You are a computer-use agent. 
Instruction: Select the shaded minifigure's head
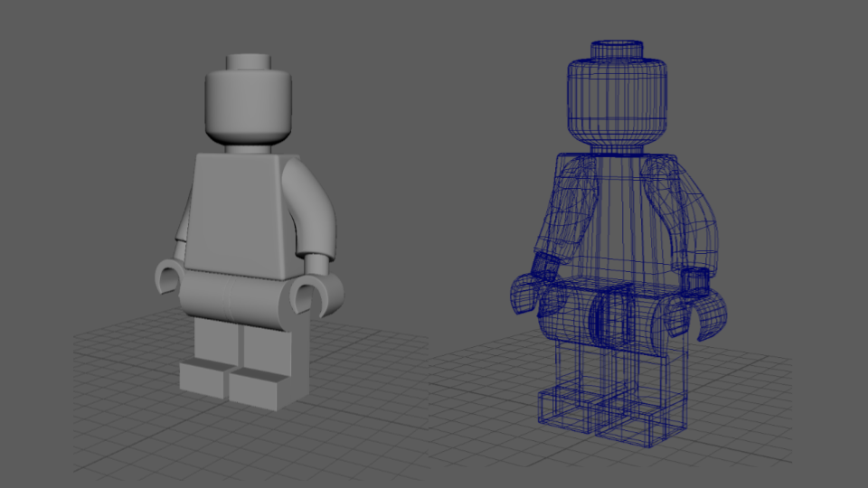248,107
